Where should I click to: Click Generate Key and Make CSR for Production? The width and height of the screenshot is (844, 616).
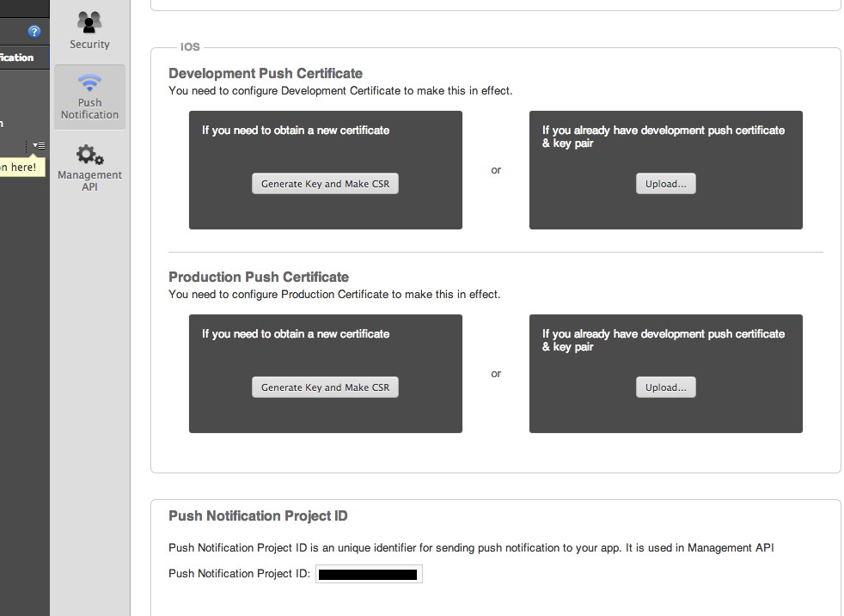[x=325, y=387]
